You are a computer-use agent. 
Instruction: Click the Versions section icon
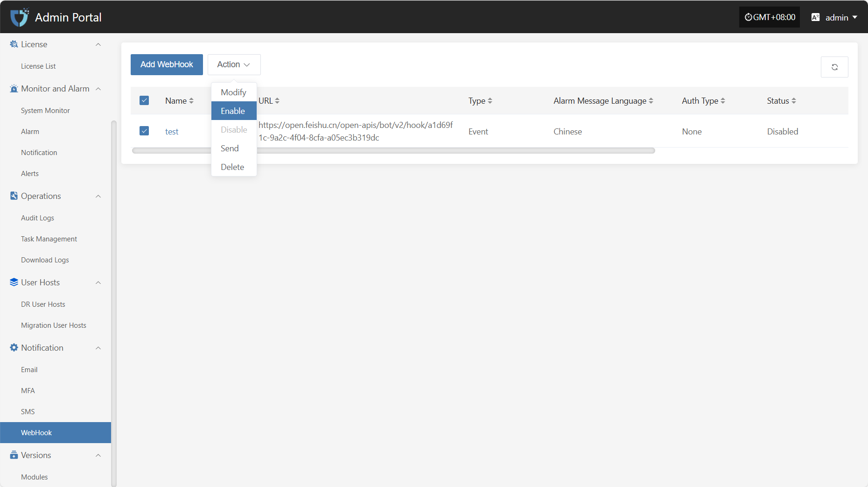(14, 455)
